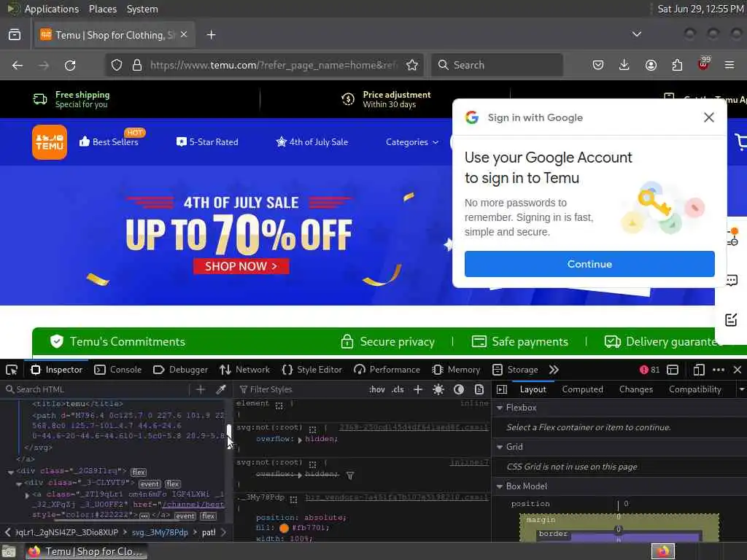Viewport: 747px width, 560px height.
Task: Open the Storage tab
Action: pyautogui.click(x=515, y=370)
